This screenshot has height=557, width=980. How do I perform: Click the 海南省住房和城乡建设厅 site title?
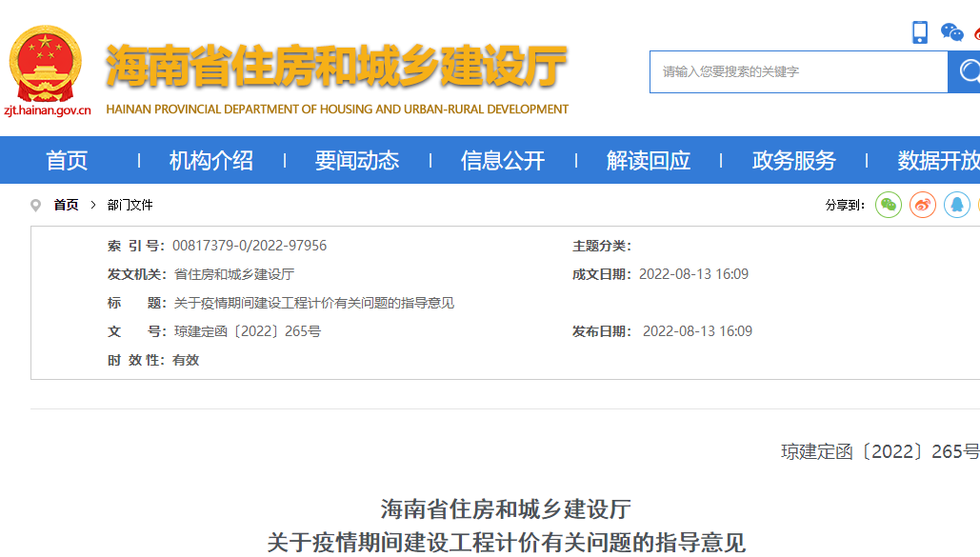(336, 67)
